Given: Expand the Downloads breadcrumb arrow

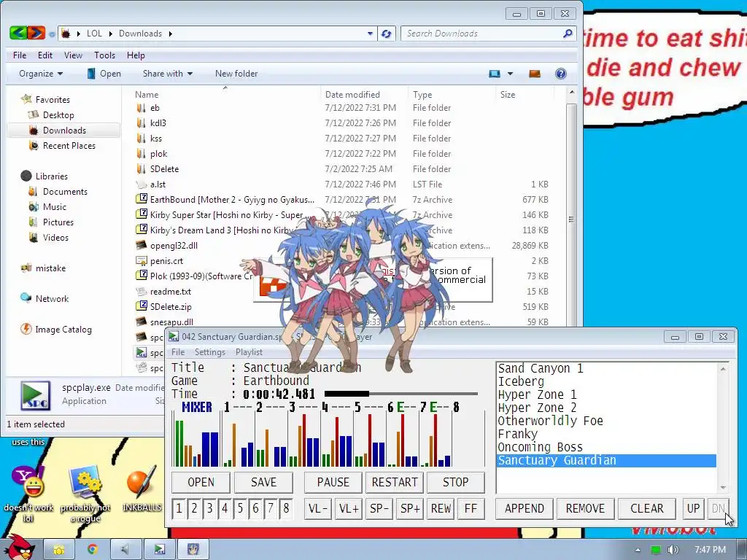Looking at the screenshot, I should 170,34.
